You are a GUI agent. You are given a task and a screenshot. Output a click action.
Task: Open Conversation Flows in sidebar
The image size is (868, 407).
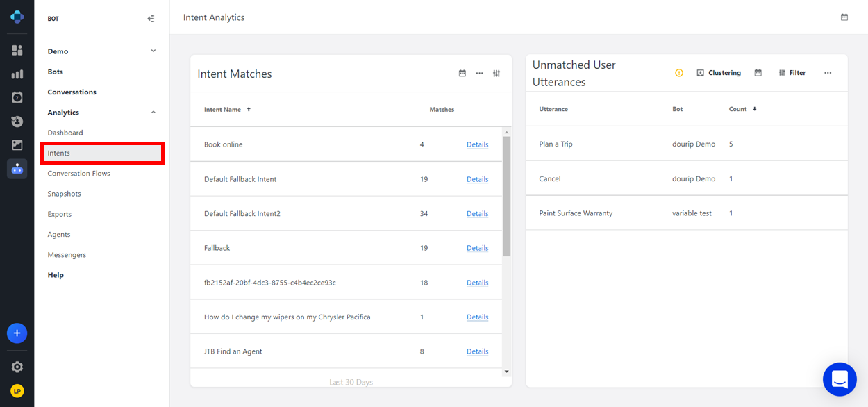tap(78, 174)
